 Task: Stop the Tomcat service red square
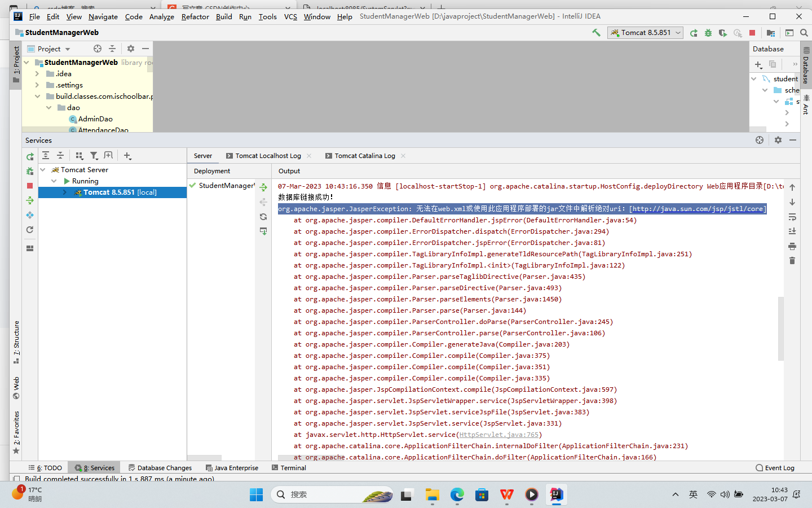[x=30, y=186]
